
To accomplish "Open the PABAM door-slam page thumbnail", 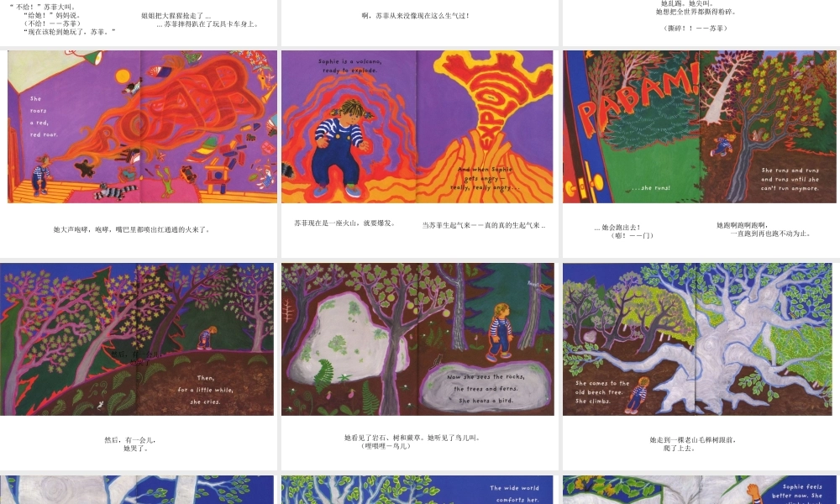I will 699,127.
